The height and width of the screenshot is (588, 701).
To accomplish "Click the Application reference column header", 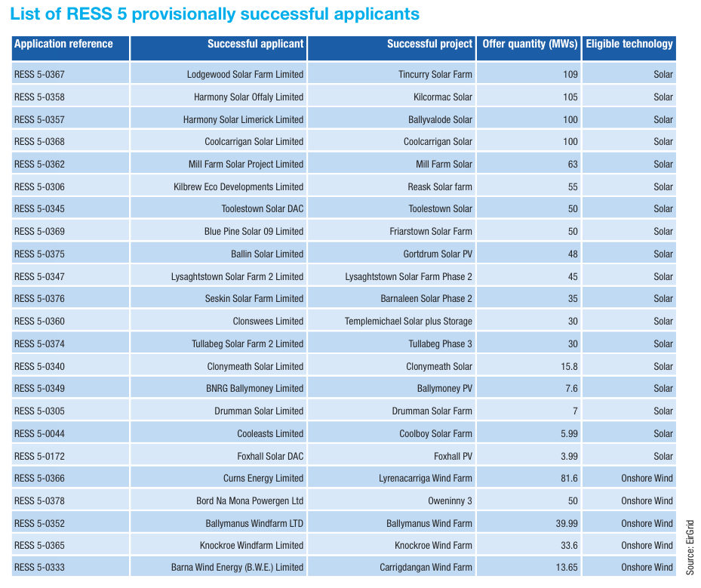I will point(63,45).
